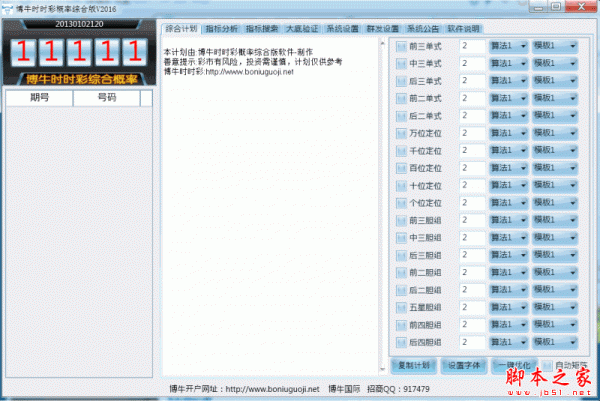Open the 算法1 dropdown for 百位定位
The width and height of the screenshot is (600, 401).
tap(509, 168)
